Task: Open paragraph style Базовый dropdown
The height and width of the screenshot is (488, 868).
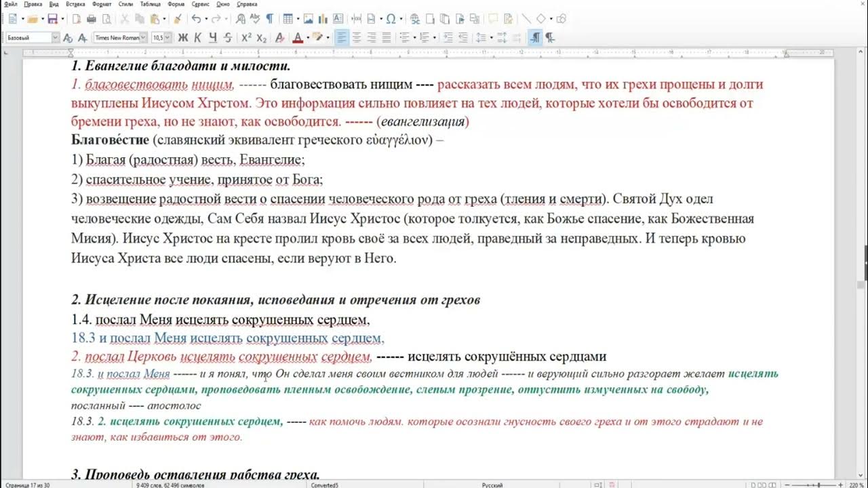Action: coord(56,38)
